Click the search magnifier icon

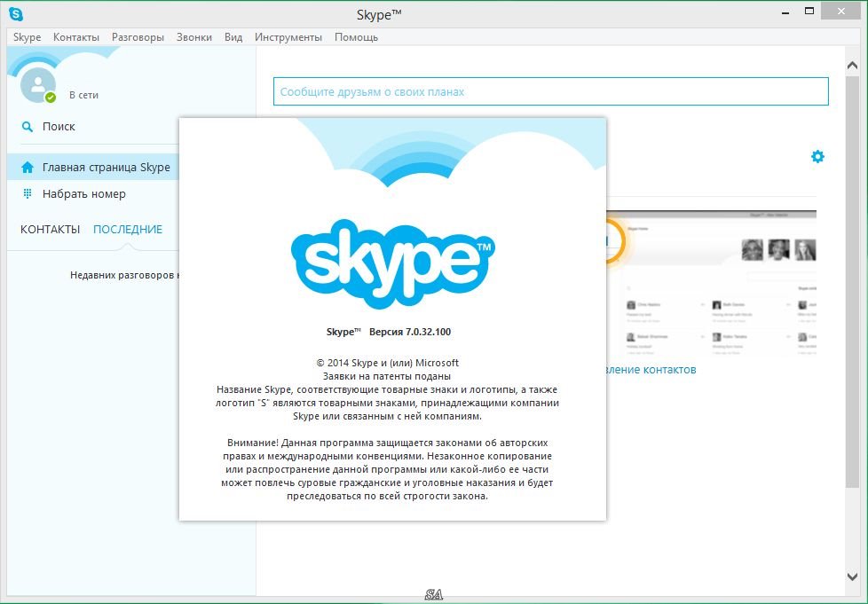pyautogui.click(x=28, y=127)
